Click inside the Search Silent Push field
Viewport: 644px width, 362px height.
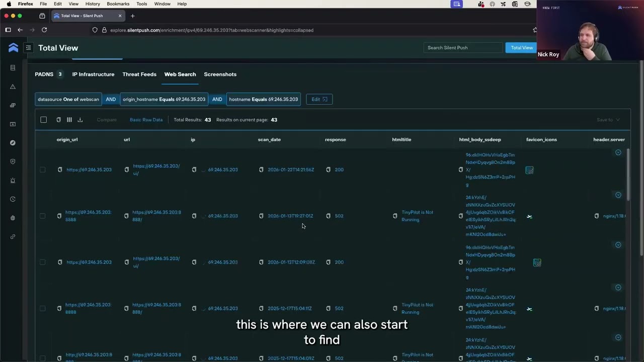(463, 48)
